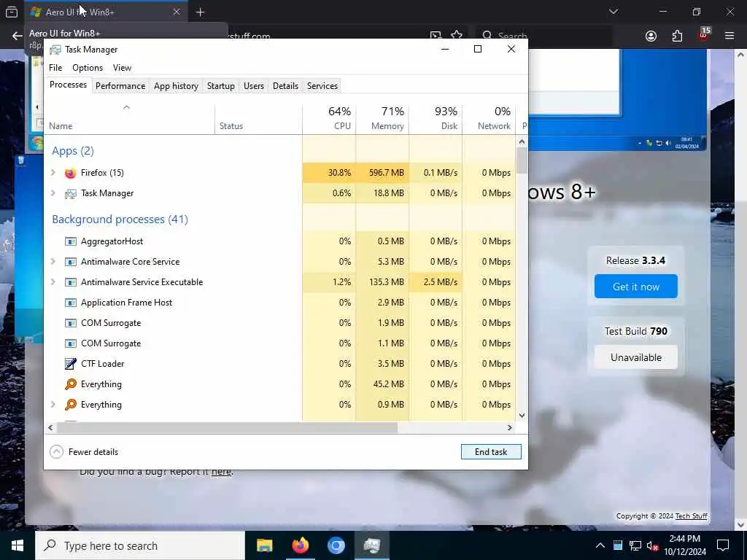The height and width of the screenshot is (560, 747).
Task: Click the Status column header
Action: coord(259,119)
